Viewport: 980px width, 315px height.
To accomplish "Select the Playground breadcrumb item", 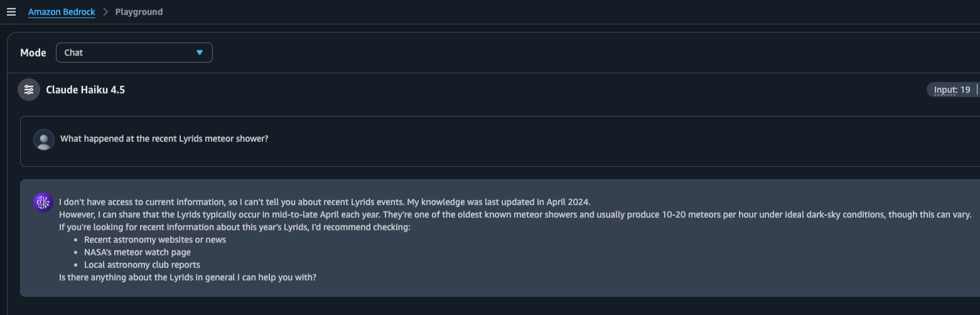I will click(x=139, y=12).
